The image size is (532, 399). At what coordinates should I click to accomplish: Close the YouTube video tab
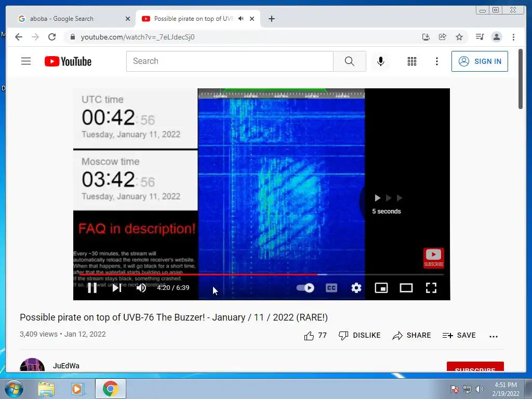click(252, 19)
